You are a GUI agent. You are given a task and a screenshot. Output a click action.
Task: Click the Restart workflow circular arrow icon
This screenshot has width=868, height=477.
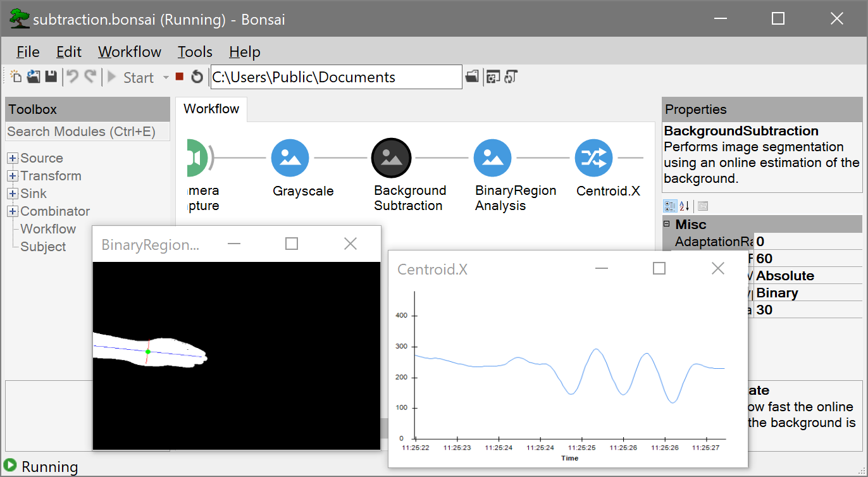[197, 77]
